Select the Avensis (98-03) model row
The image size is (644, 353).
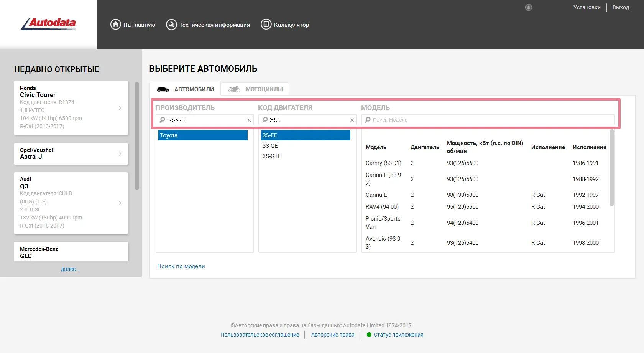(x=486, y=242)
